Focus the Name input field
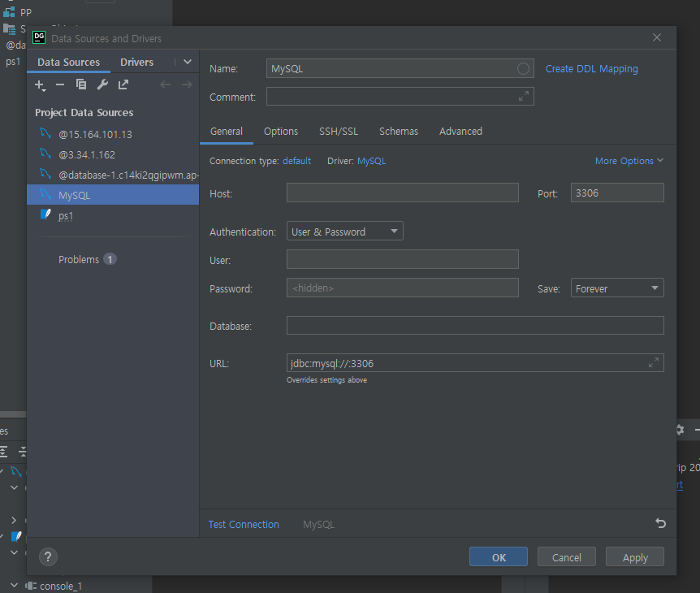This screenshot has height=593, width=700. [x=400, y=69]
